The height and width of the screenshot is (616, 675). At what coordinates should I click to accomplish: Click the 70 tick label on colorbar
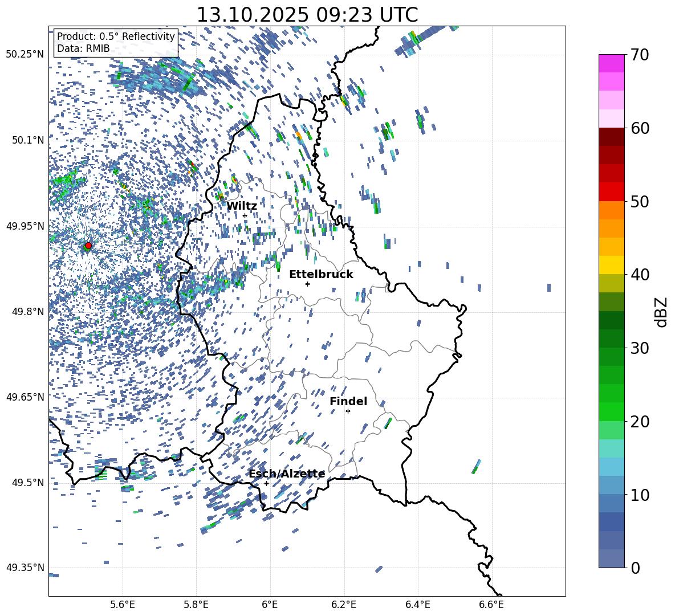[x=641, y=55]
